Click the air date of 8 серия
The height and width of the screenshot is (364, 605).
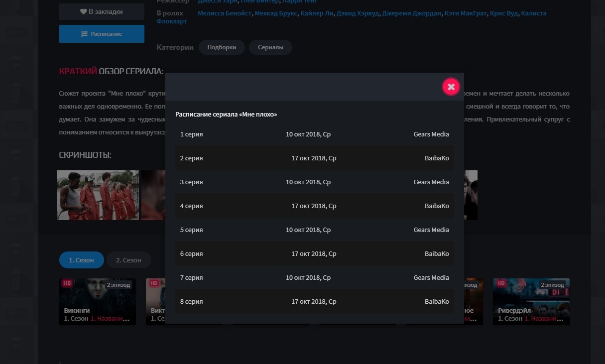[x=314, y=302]
